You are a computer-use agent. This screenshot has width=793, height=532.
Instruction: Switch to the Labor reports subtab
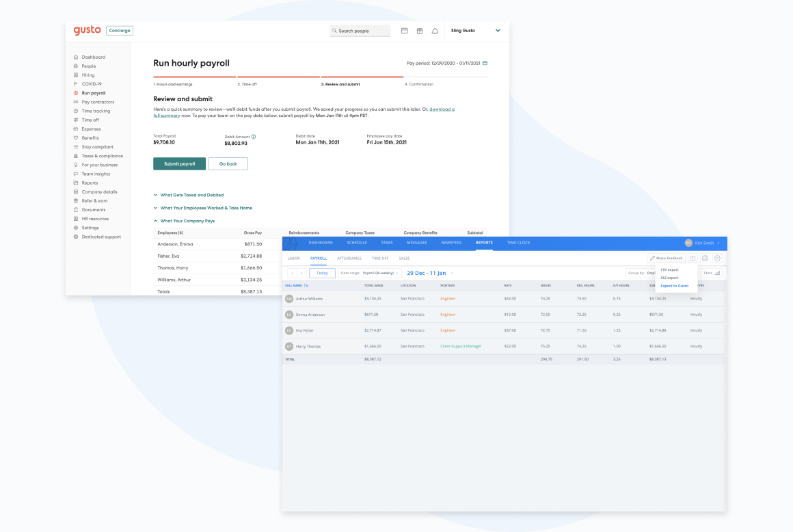[294, 258]
